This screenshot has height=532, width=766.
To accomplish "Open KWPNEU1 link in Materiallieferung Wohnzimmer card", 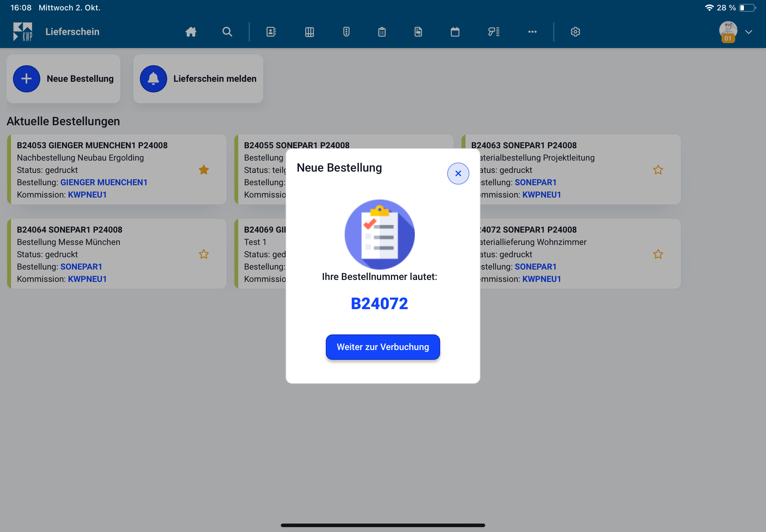I will coord(541,279).
